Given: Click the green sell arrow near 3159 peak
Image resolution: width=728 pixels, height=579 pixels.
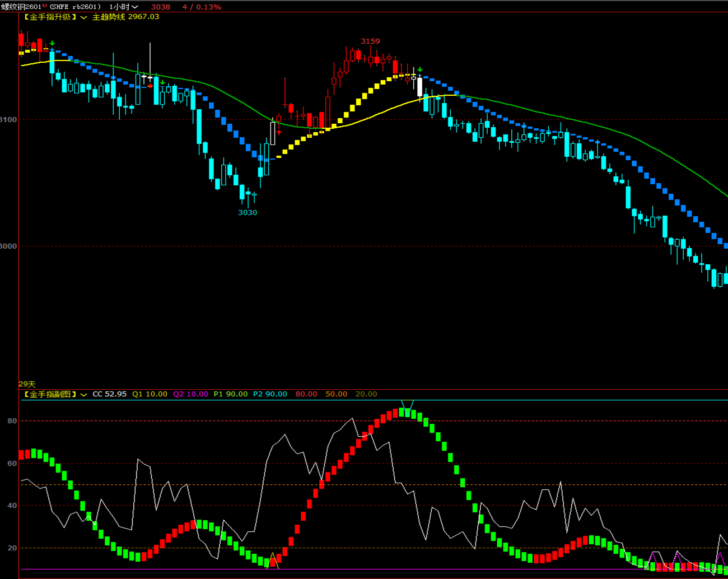Looking at the screenshot, I should (x=420, y=70).
